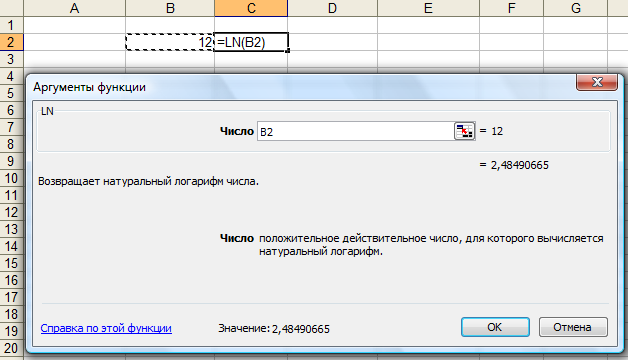Select cell C2 with =LN(B2) formula

251,42
